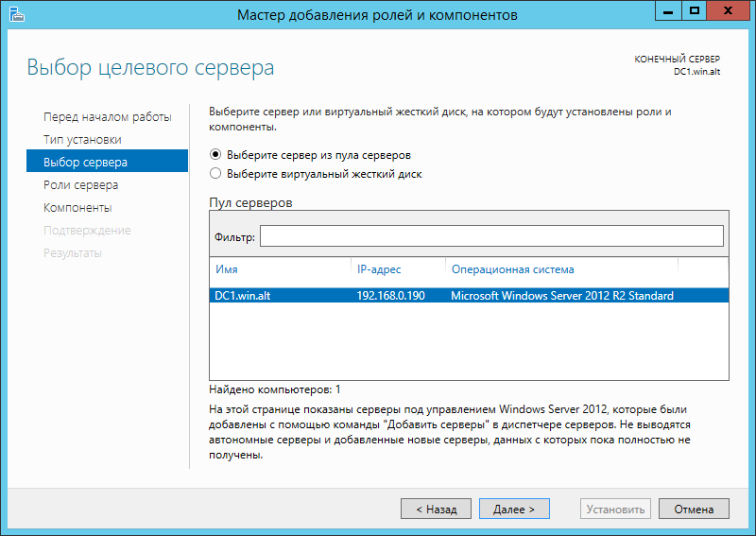This screenshot has height=536, width=756.
Task: Maximize the roles wizard window
Action: [x=695, y=11]
